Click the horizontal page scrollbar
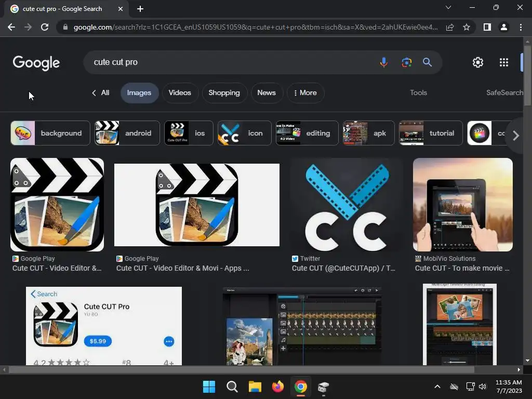This screenshot has width=532, height=399. [x=242, y=369]
